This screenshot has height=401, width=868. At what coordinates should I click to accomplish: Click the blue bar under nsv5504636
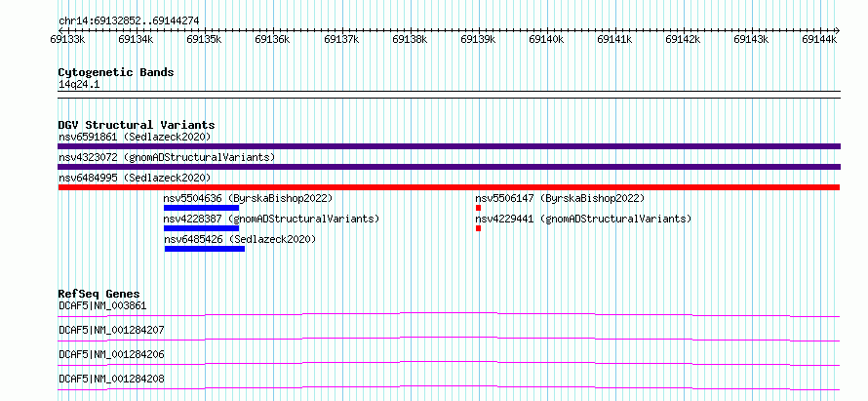pos(202,208)
